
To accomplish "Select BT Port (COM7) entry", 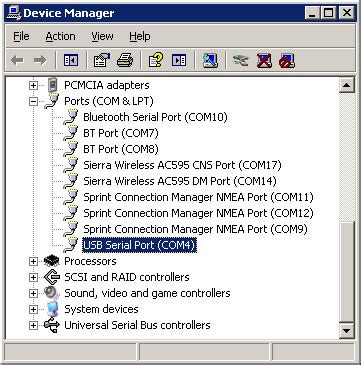I will coord(121,133).
